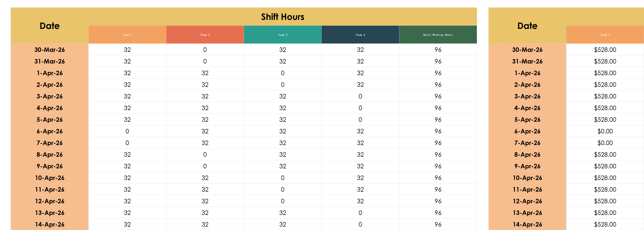Select 1-Apr-26 date cell in Shift Hours table
The image size is (644, 230).
pyautogui.click(x=49, y=73)
